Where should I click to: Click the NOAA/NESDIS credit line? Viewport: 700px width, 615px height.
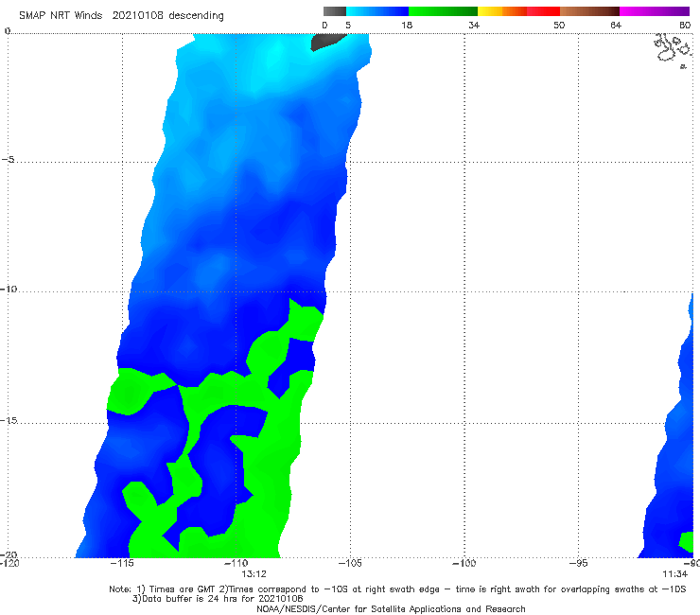391,609
